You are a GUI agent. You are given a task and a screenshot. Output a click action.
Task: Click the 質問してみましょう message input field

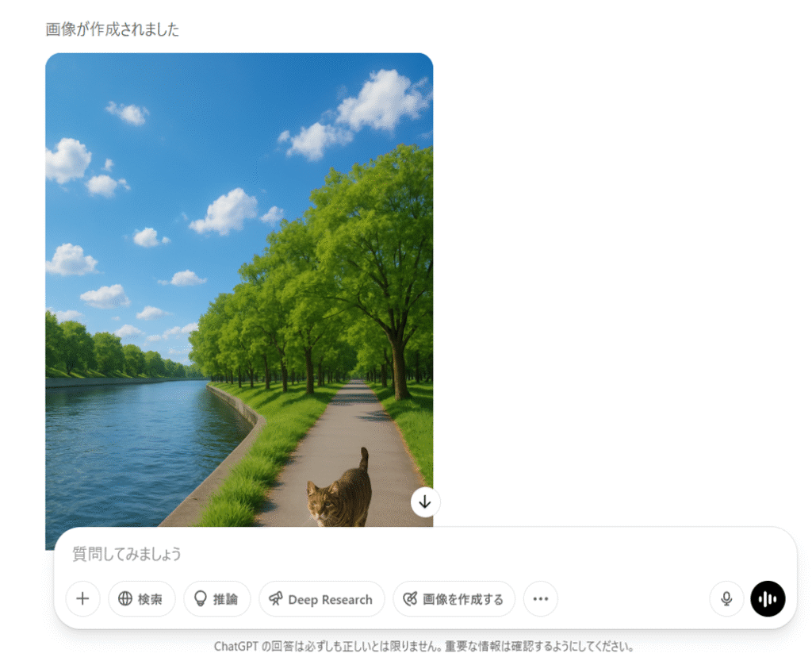pos(425,554)
